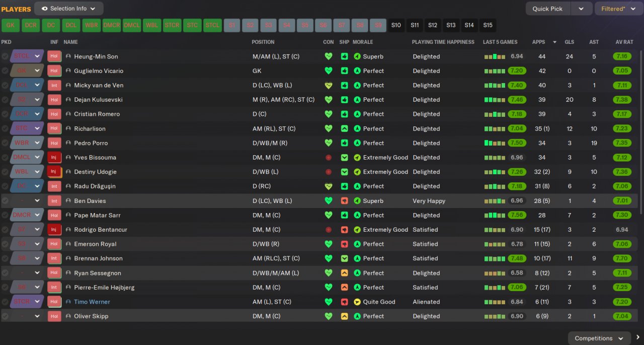The width and height of the screenshot is (644, 345).
Task: Sort by the MORALE column header
Action: click(363, 42)
